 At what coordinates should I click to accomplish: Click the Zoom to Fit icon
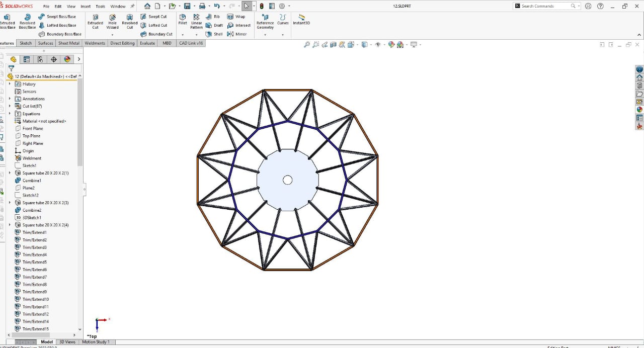coord(307,45)
